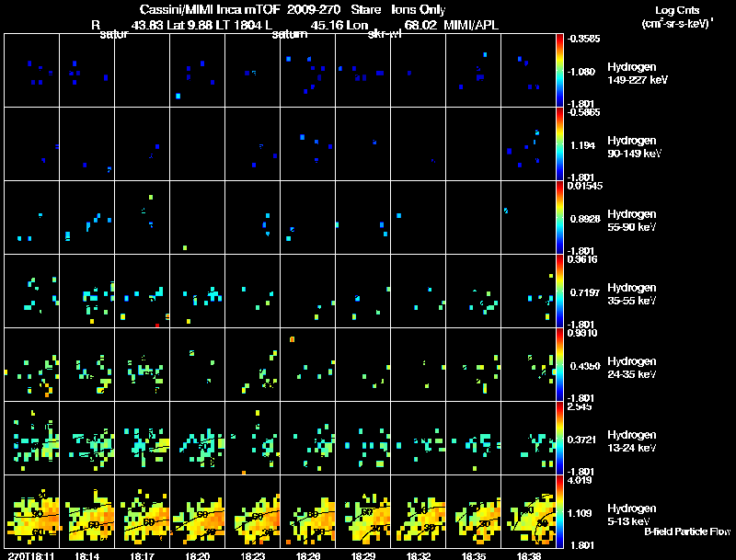Click the '0.9310' color scale maximum value
This screenshot has width=736, height=560.
point(582,333)
